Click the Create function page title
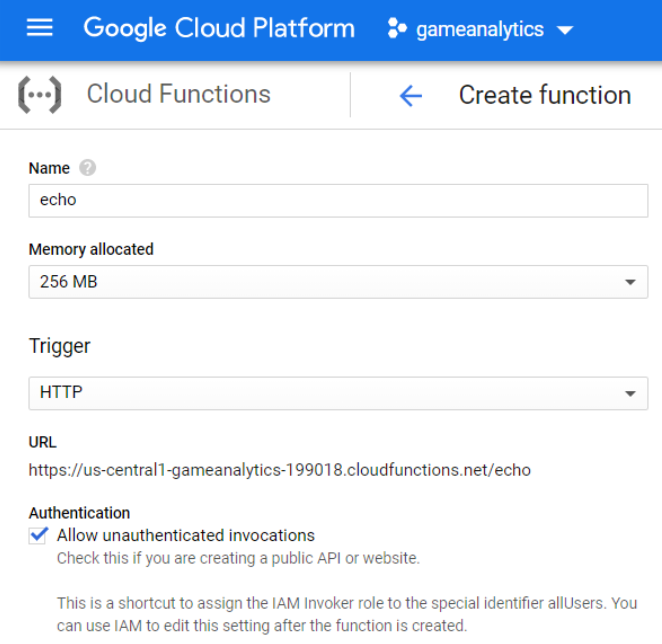The height and width of the screenshot is (644, 662). tap(545, 95)
